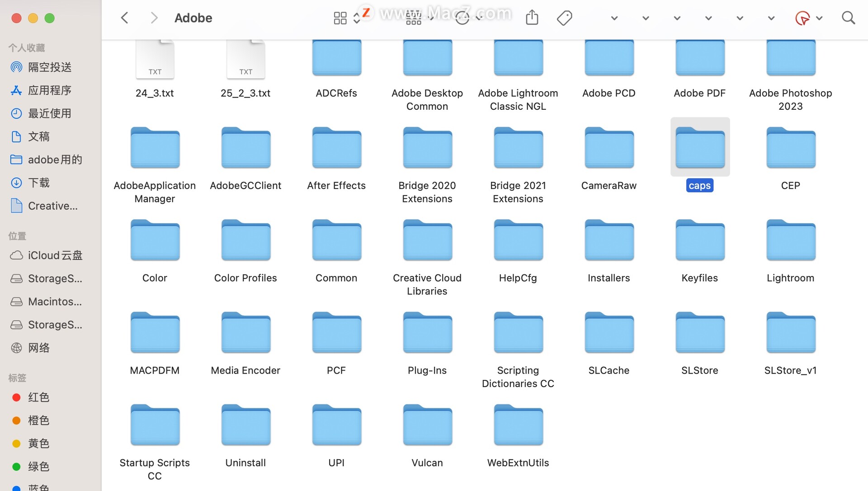Open 文稿 in the sidebar
868x491 pixels.
tap(38, 136)
